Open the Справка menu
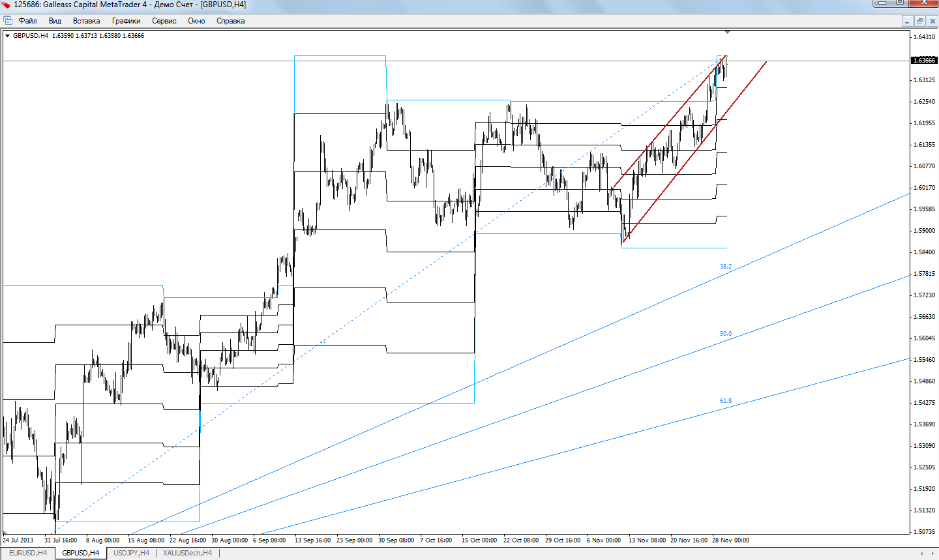Image resolution: width=939 pixels, height=560 pixels. (230, 21)
